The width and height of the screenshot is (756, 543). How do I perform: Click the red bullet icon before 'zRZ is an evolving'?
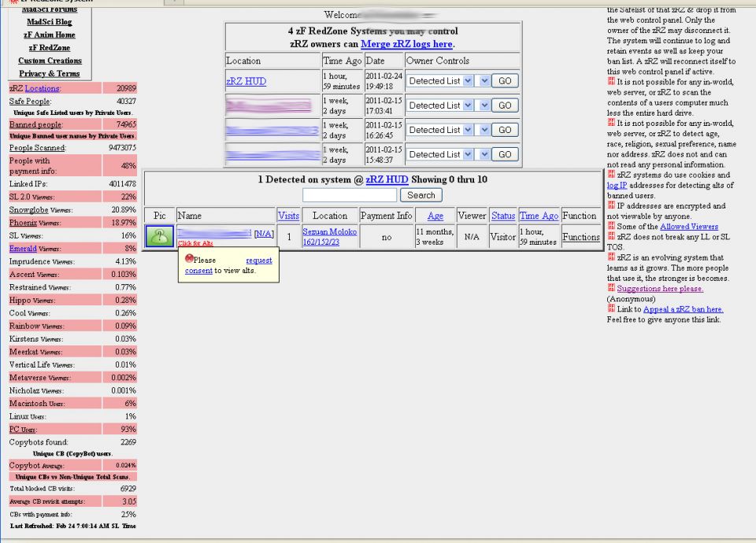pyautogui.click(x=611, y=257)
